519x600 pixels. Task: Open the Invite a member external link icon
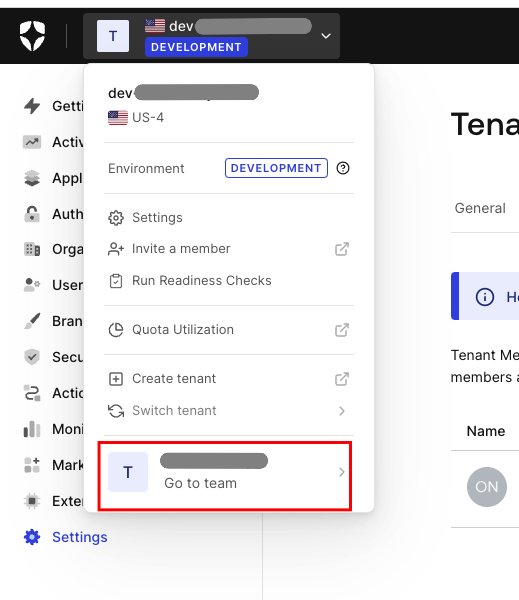(x=342, y=249)
